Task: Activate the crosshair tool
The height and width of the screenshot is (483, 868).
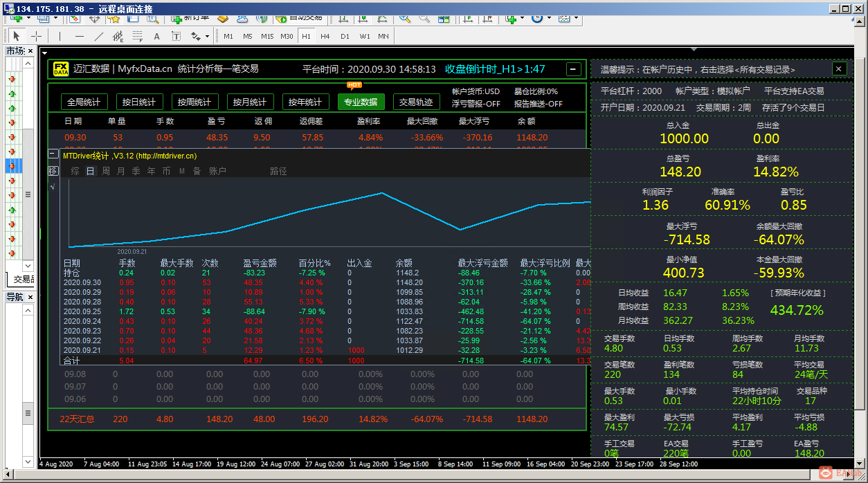Action: (36, 36)
